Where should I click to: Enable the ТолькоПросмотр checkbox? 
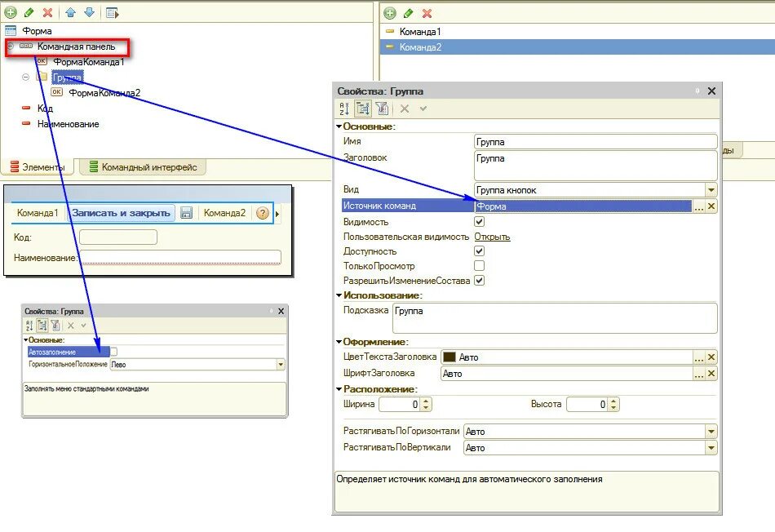[x=479, y=265]
